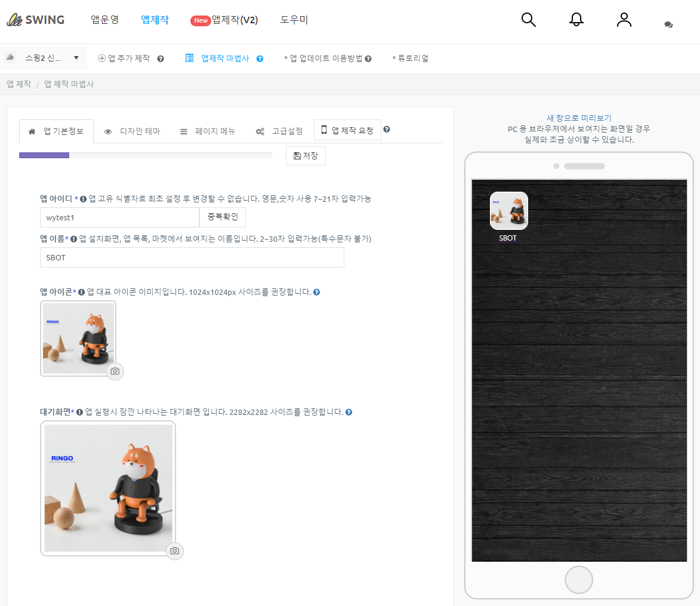Open the user profile icon
Screen dimensions: 700x606
coord(624,20)
